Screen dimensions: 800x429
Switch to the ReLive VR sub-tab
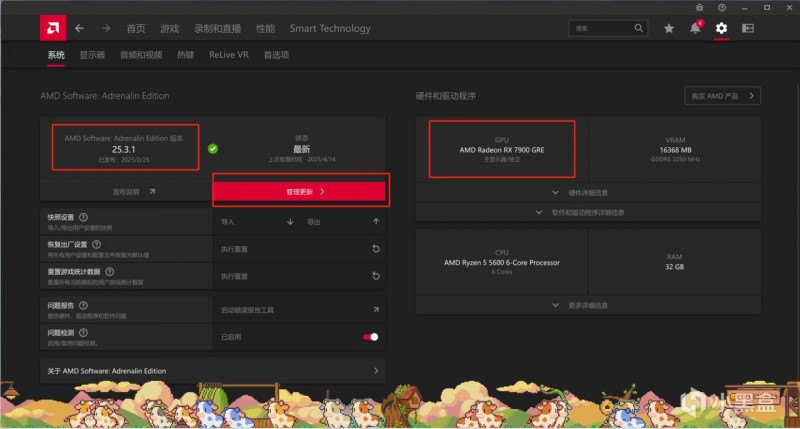click(229, 55)
